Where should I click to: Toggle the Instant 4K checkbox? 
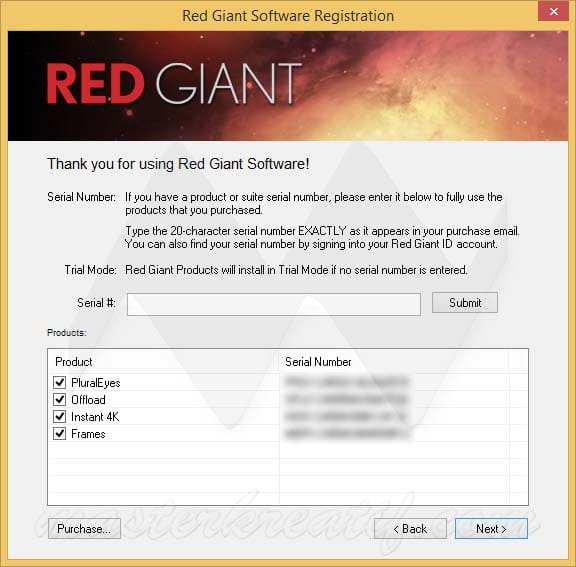[x=60, y=416]
